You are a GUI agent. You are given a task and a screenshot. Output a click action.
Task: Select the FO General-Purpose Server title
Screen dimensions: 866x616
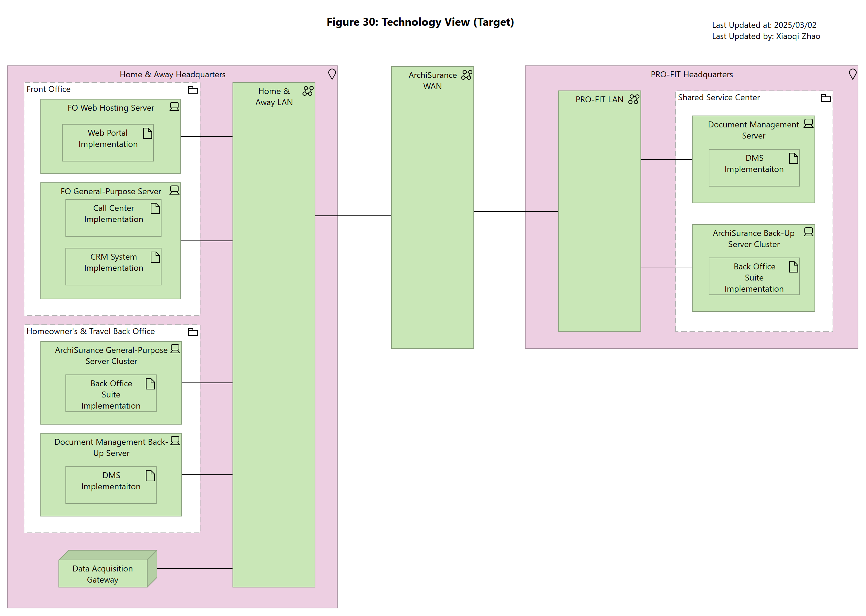111,191
